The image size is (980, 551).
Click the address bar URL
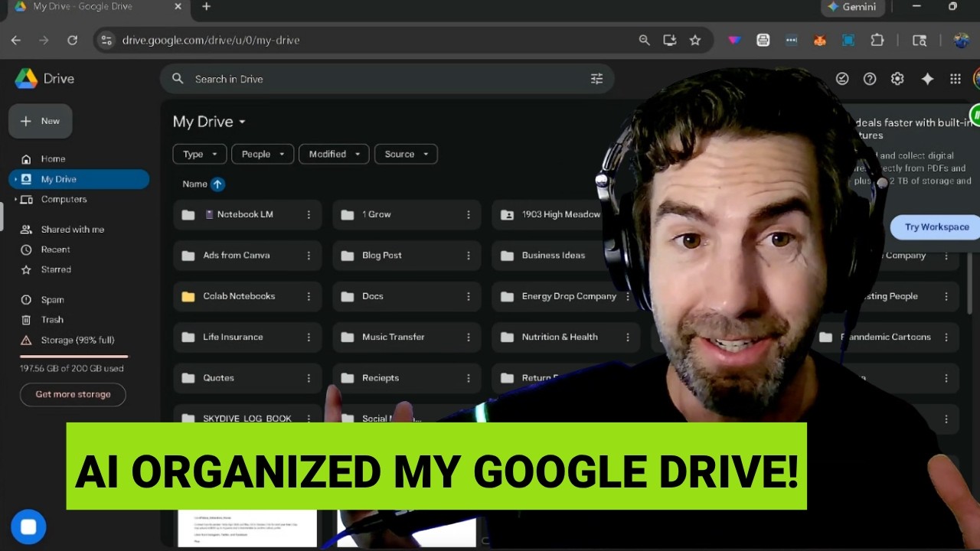[x=211, y=41]
